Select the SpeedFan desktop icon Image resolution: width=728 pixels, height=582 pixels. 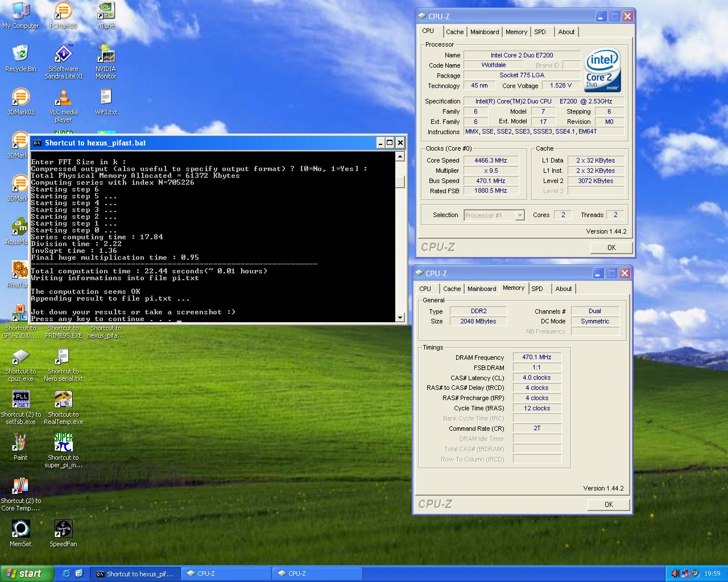[x=63, y=534]
